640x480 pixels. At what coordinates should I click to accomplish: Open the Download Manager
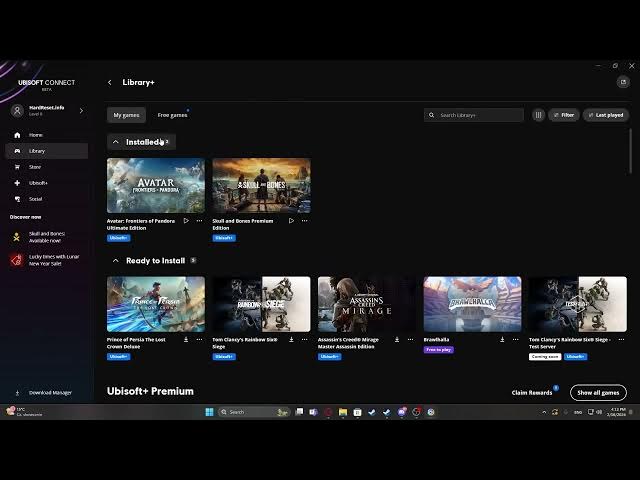[x=49, y=393]
